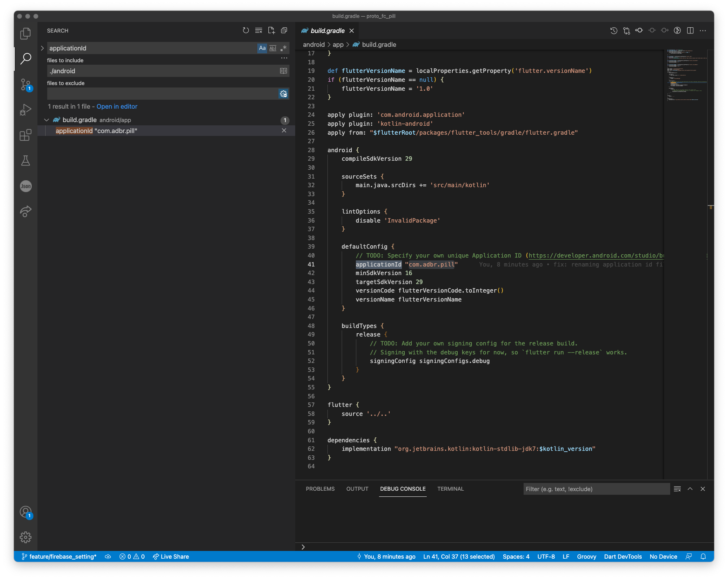This screenshot has height=579, width=728.
Task: Open file history timeline icon
Action: (x=614, y=31)
